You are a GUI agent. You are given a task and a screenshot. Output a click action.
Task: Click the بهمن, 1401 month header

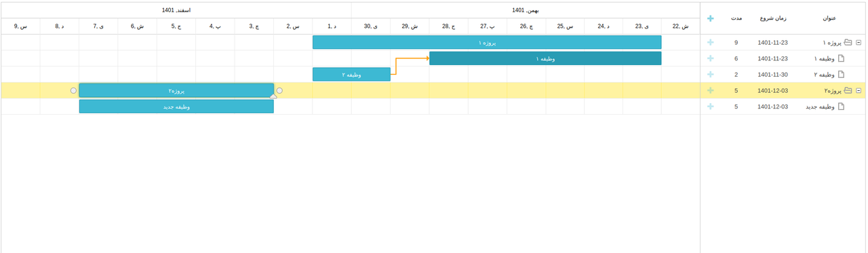[526, 10]
